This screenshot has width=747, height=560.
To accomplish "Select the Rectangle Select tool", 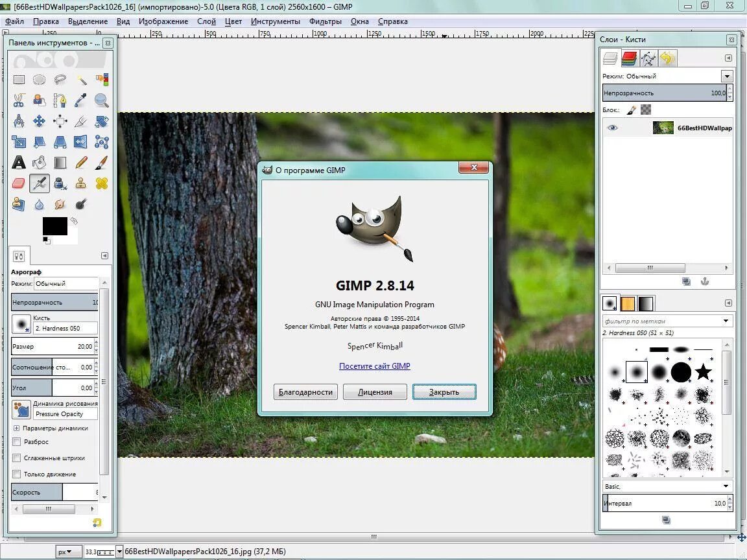I will coord(19,80).
